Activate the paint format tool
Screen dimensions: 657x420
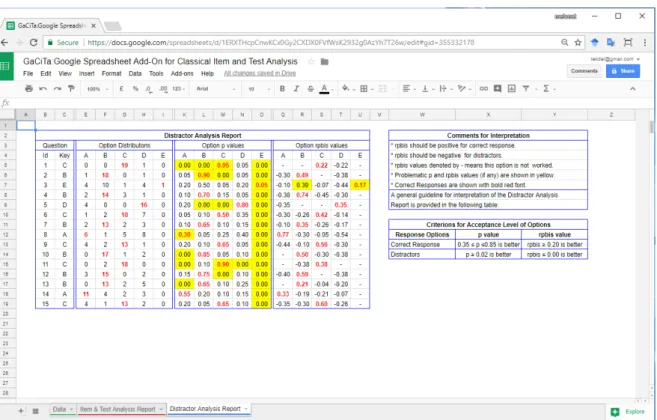tap(71, 88)
